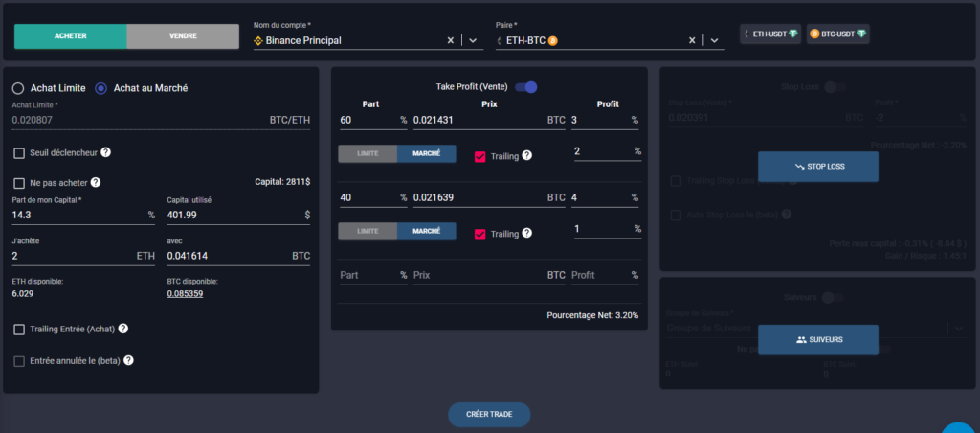Expand the Nom du compte dropdown arrow
The width and height of the screenshot is (980, 433).
[473, 40]
